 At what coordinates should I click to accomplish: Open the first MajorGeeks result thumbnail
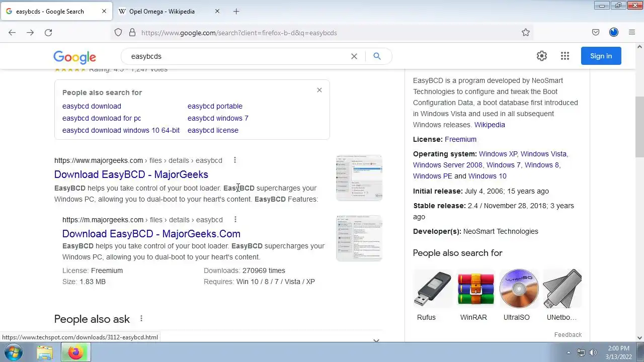[359, 178]
